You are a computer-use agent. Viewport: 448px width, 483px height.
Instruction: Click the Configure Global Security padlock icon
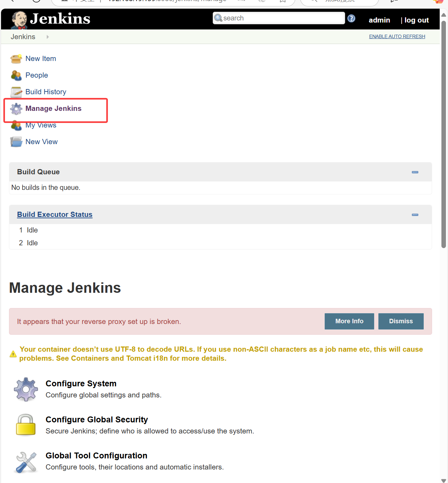tap(26, 425)
